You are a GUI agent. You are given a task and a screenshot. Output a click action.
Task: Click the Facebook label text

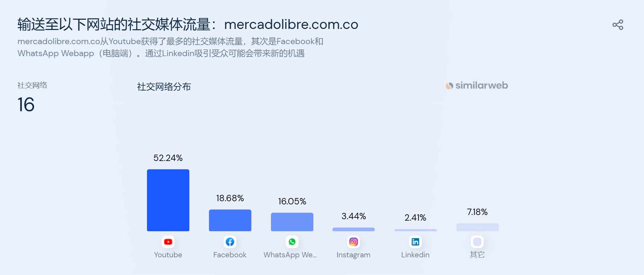230,255
